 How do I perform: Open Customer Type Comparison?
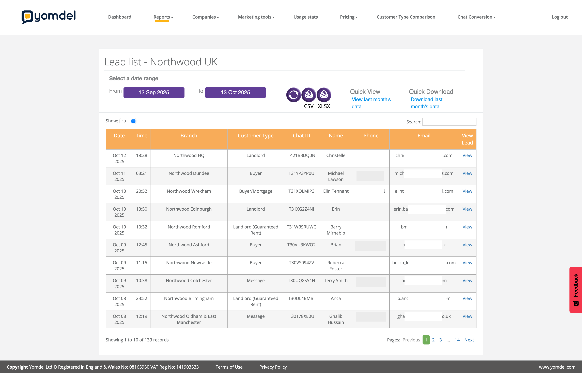(x=406, y=17)
